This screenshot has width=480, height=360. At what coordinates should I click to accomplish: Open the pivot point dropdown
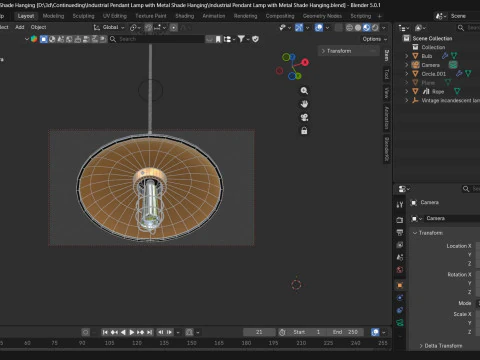[135, 27]
